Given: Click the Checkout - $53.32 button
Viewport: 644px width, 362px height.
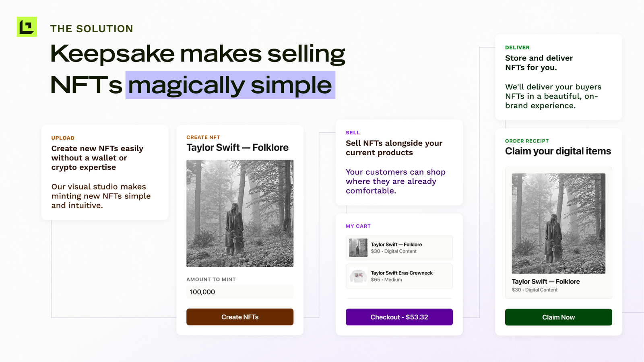Looking at the screenshot, I should point(399,317).
